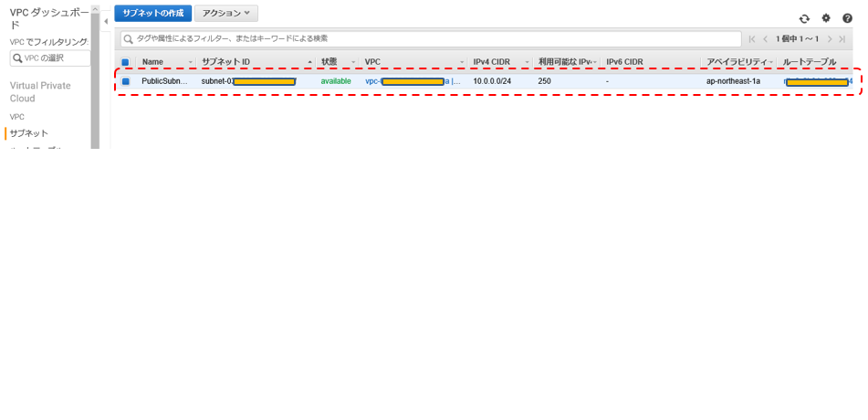
Task: Go to last page of results
Action: [842, 38]
